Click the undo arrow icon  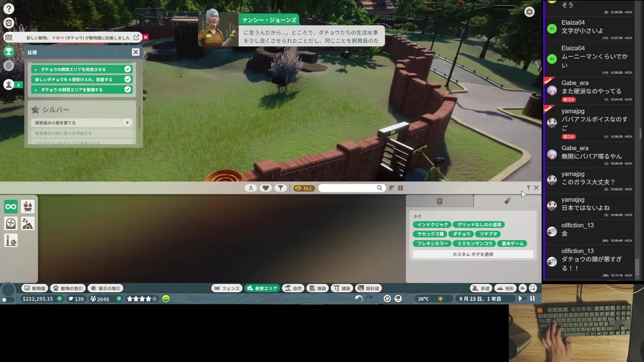pyautogui.click(x=358, y=299)
